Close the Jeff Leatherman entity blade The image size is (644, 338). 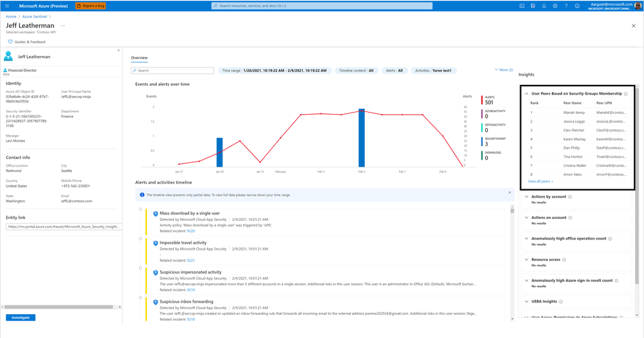pyautogui.click(x=633, y=26)
